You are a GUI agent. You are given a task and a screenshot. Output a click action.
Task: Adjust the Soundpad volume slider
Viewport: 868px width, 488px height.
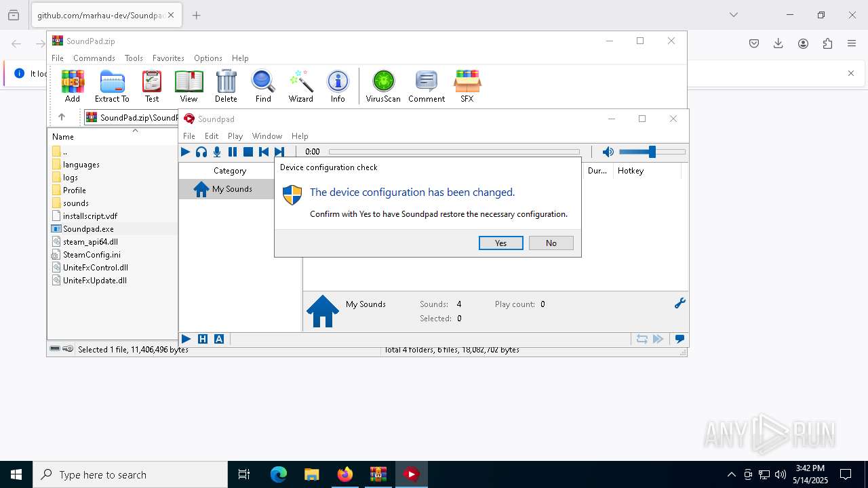pos(652,152)
